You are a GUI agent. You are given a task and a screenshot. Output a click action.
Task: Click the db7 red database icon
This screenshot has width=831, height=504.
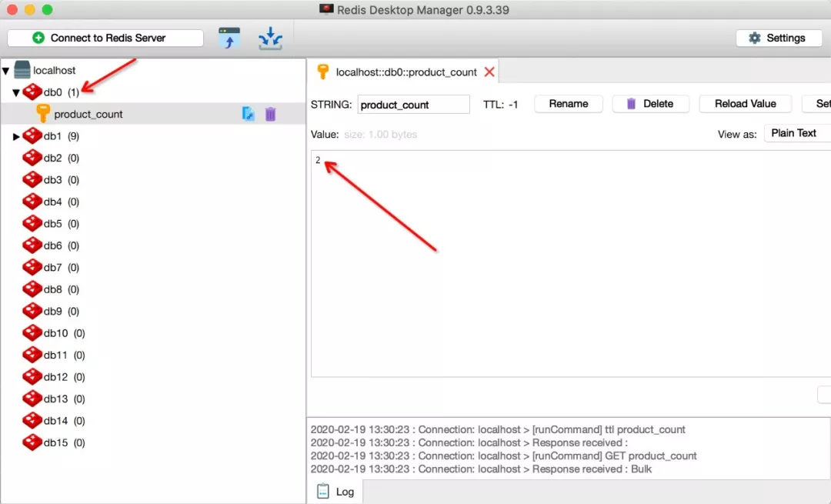[x=32, y=267]
